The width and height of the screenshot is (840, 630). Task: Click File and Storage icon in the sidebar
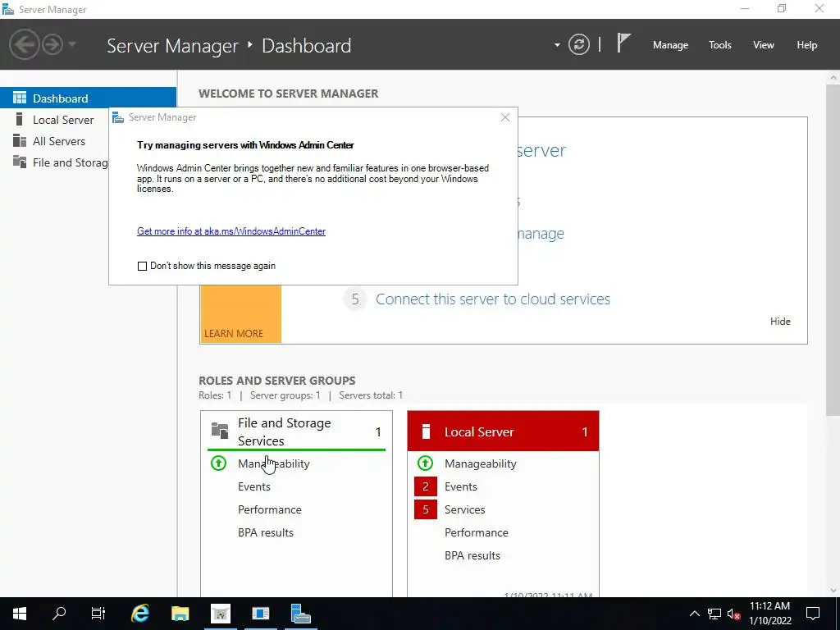tap(20, 162)
